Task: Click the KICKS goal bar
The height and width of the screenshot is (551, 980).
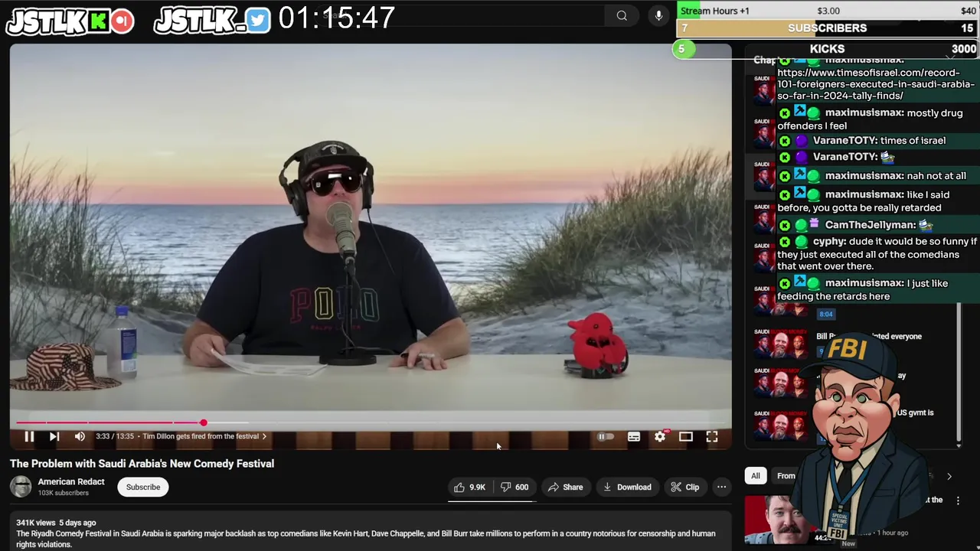Action: [x=828, y=49]
